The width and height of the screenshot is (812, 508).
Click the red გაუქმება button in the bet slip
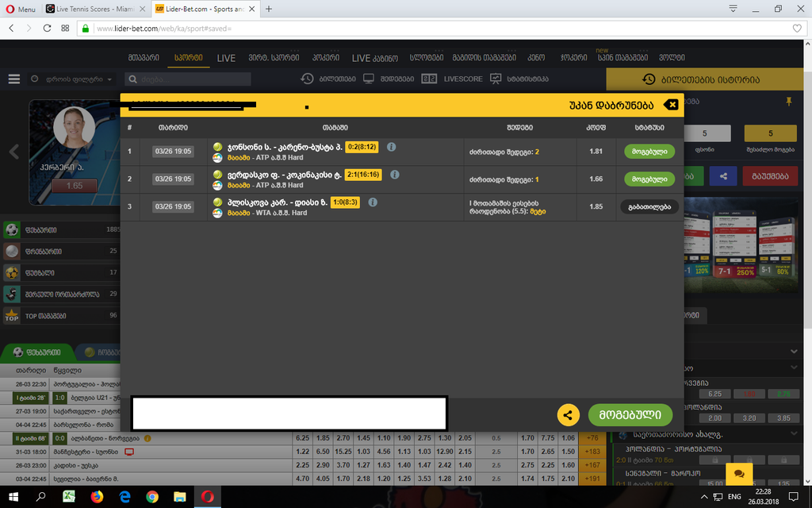(770, 176)
